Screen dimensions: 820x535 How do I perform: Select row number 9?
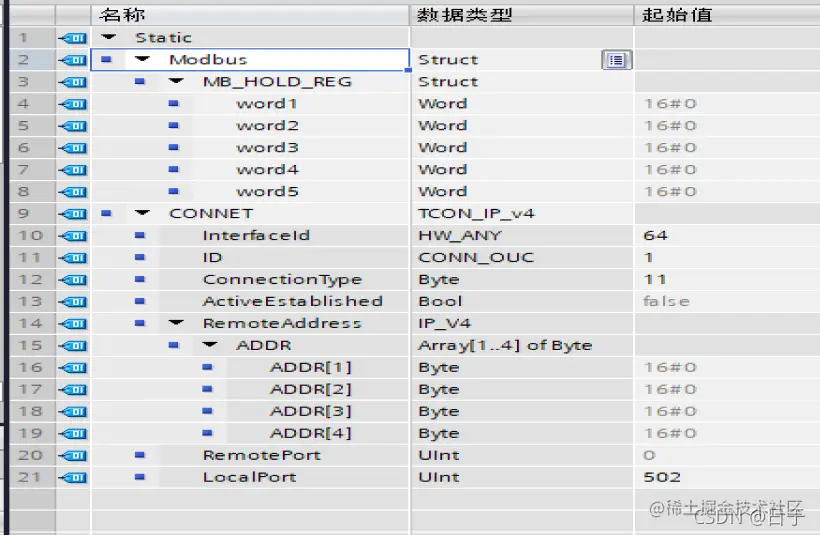tap(31, 214)
